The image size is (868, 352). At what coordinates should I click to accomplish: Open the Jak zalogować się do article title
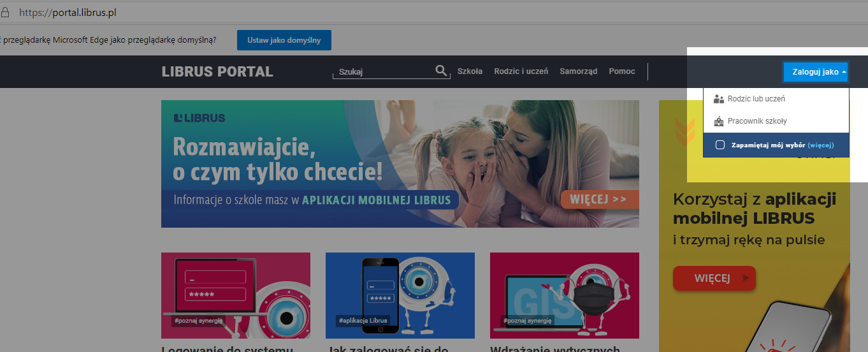pos(387,349)
